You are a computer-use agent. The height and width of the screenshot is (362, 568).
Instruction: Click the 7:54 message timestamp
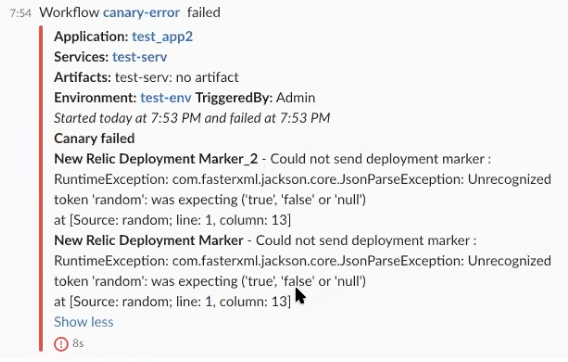click(x=21, y=13)
